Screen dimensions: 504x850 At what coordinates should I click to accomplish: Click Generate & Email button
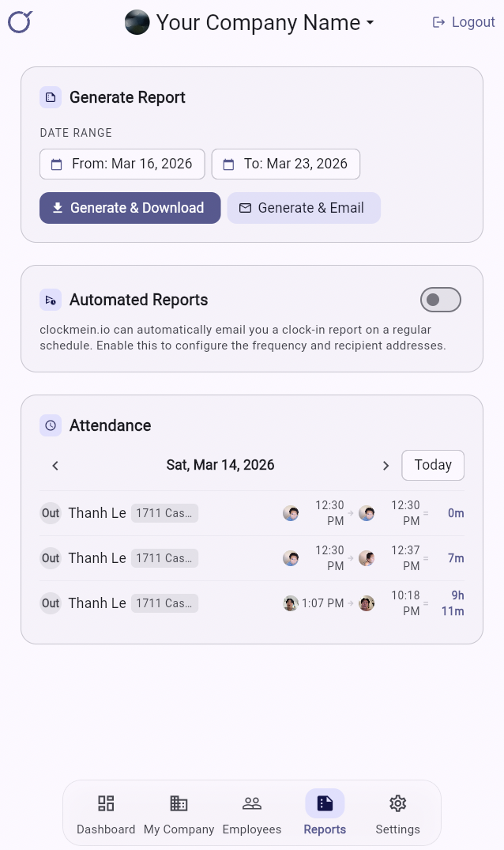click(304, 208)
